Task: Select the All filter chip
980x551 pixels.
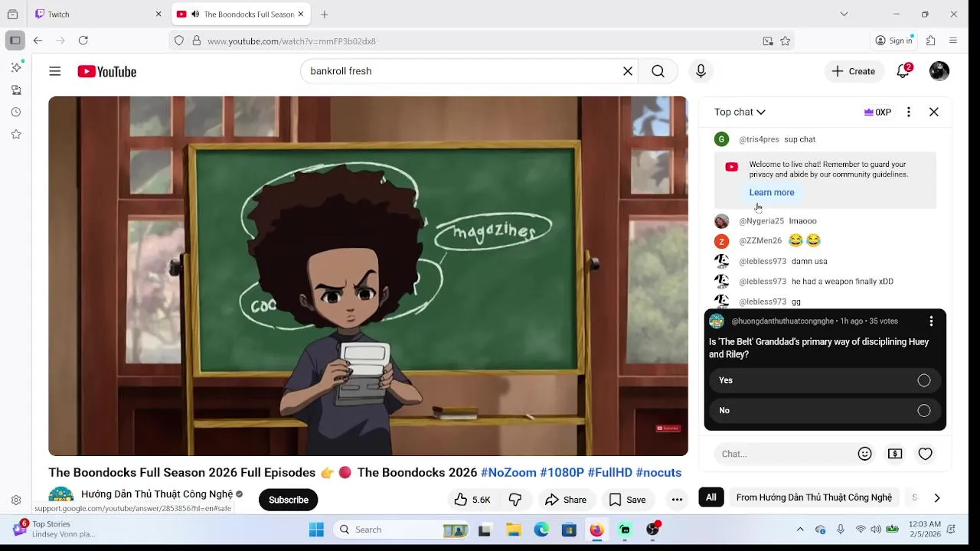Action: tap(711, 497)
